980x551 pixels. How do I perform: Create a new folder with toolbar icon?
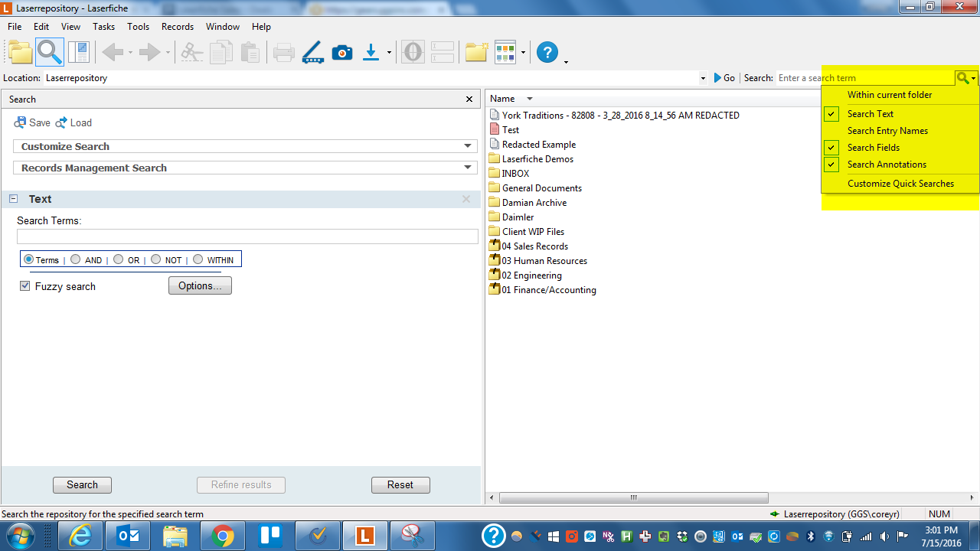point(476,52)
